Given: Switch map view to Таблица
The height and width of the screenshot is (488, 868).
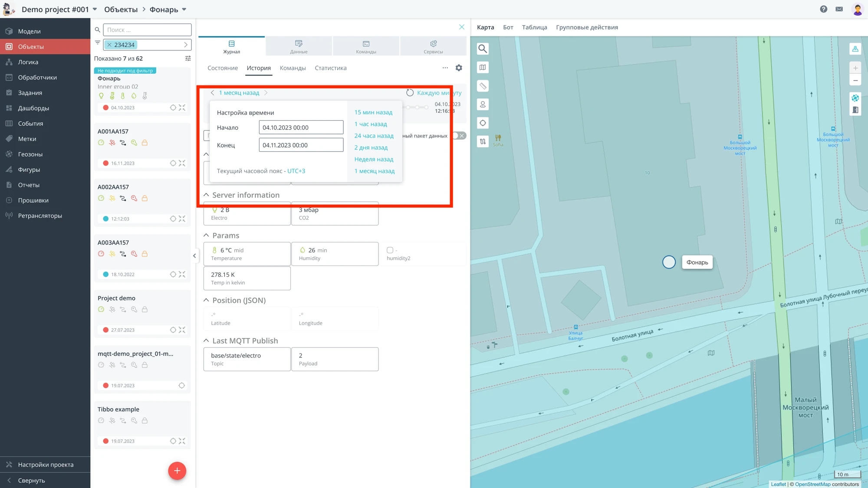Looking at the screenshot, I should click(534, 27).
